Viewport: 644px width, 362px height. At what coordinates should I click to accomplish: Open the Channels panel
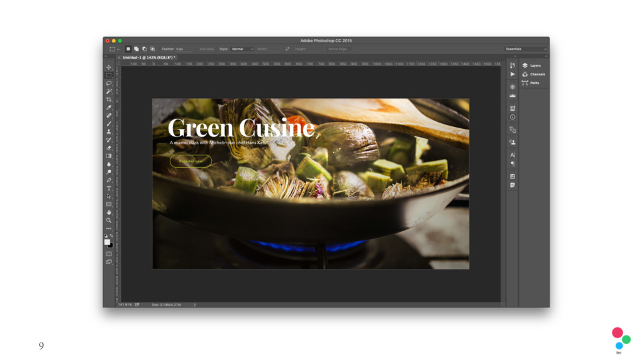pos(533,74)
